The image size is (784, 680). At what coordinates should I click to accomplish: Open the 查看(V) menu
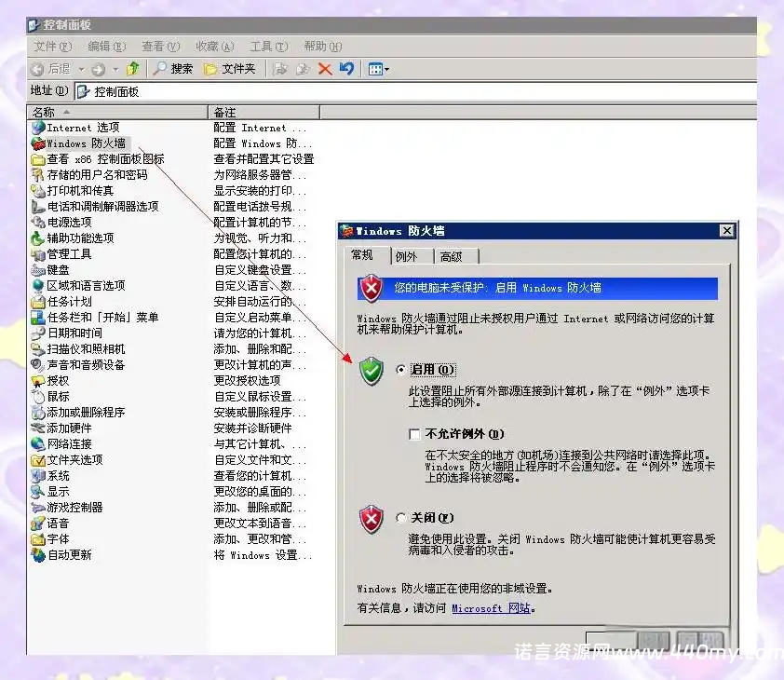160,47
